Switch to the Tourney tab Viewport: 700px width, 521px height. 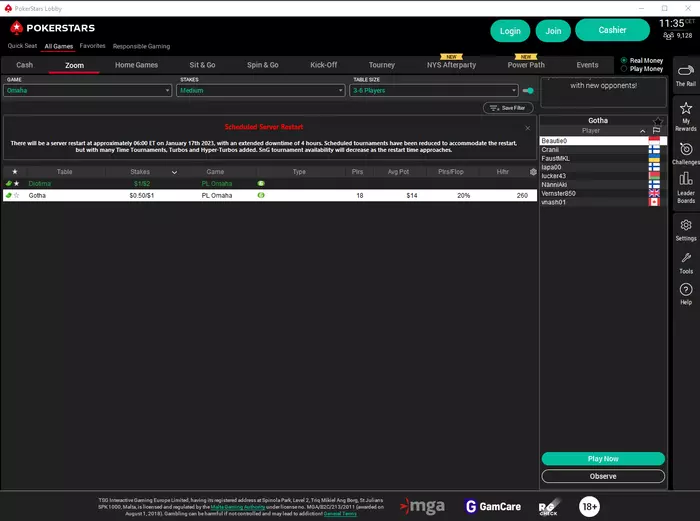(x=382, y=65)
